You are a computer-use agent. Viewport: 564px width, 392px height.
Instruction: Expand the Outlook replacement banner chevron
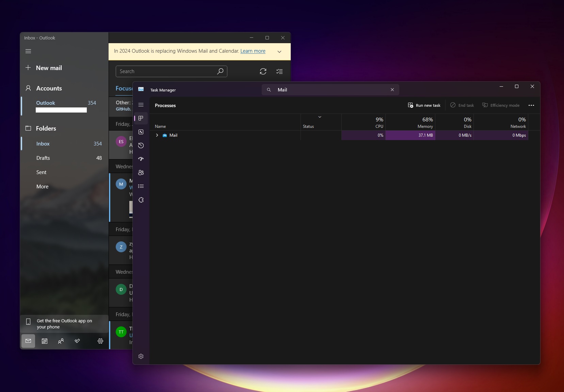click(279, 52)
